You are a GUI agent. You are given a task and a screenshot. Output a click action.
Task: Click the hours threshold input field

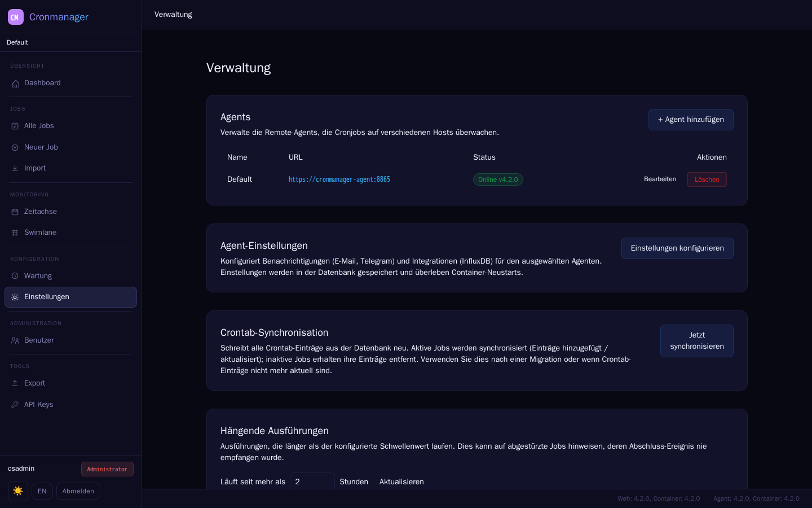coord(312,481)
